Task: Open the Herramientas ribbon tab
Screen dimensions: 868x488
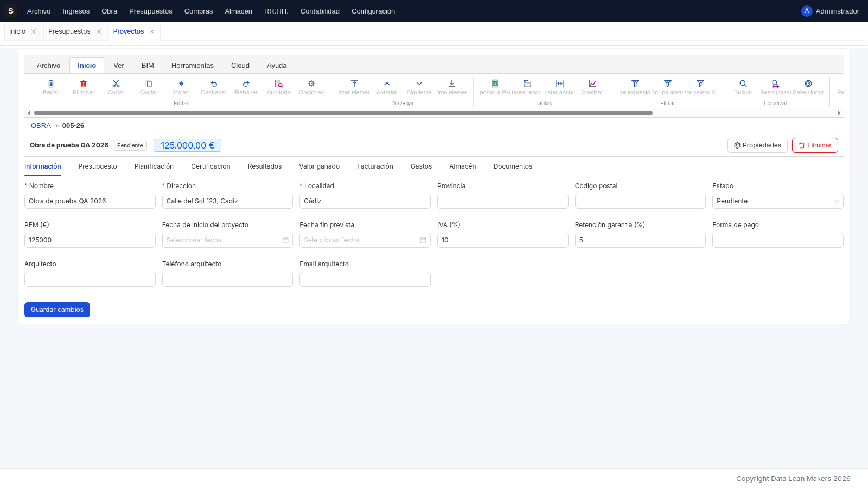Action: [x=193, y=66]
